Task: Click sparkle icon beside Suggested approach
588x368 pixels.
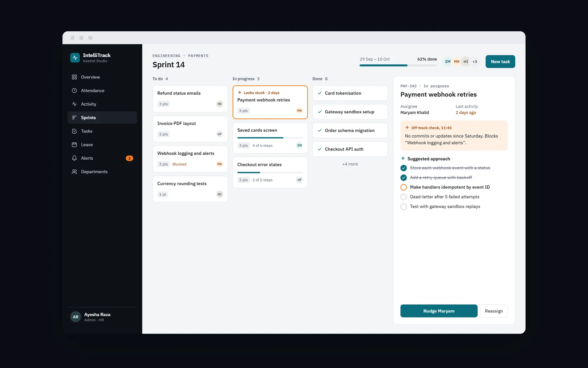Action: (403, 159)
